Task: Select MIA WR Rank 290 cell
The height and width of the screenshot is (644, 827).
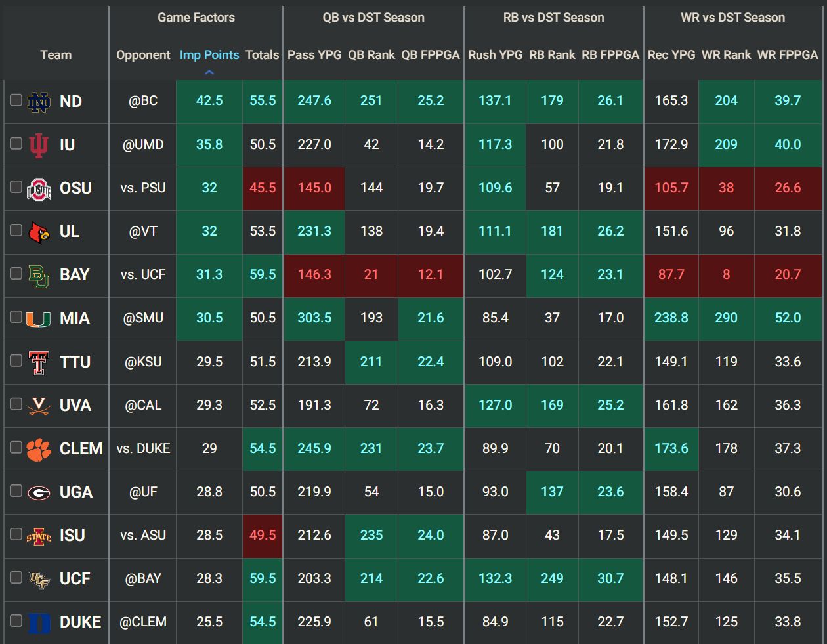Action: pos(726,318)
